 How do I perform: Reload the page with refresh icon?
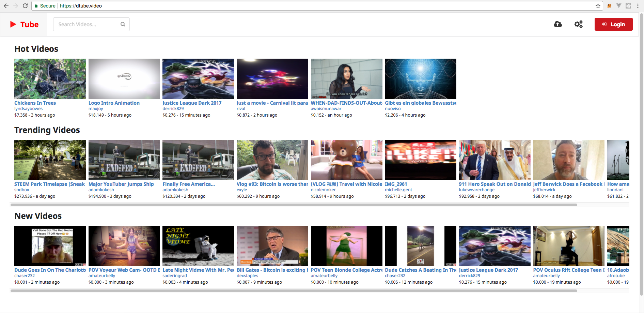[x=25, y=6]
